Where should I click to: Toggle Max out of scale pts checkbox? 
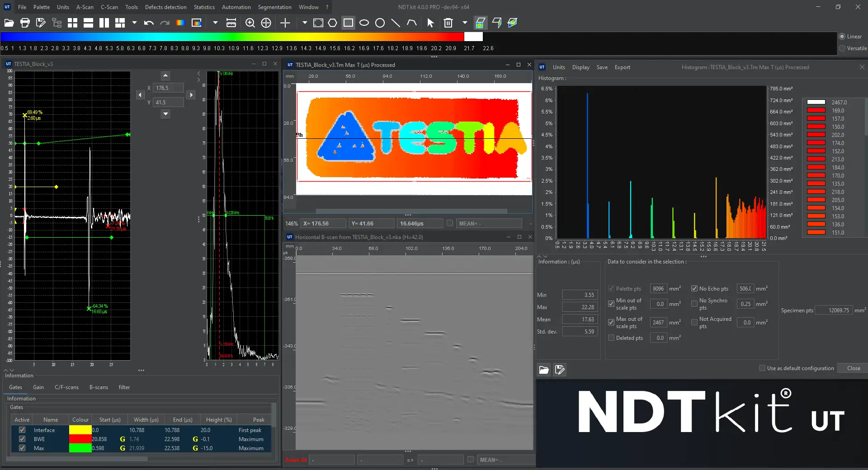tap(611, 322)
